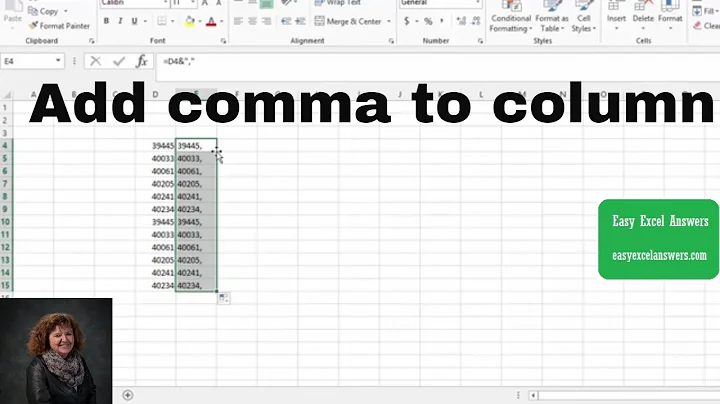The image size is (720, 404).
Task: Click Decrease Decimal icon
Action: pyautogui.click(x=476, y=21)
